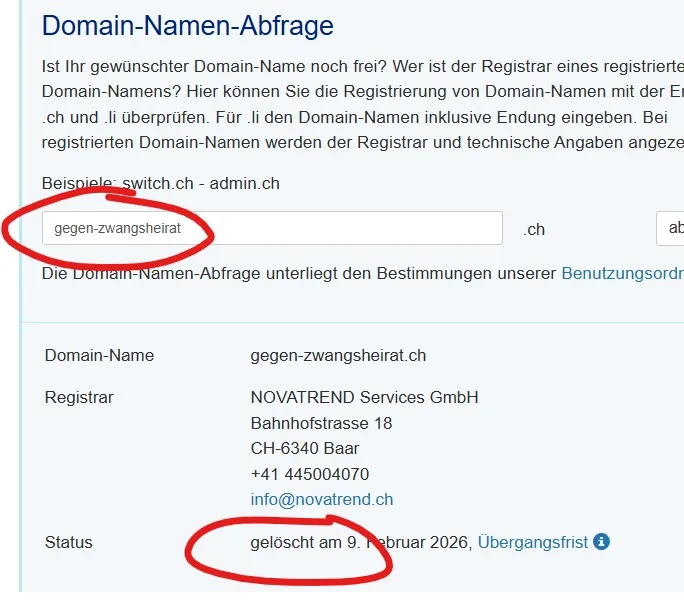The width and height of the screenshot is (684, 600).
Task: Click the .ch suffix beside the input
Action: tap(534, 229)
